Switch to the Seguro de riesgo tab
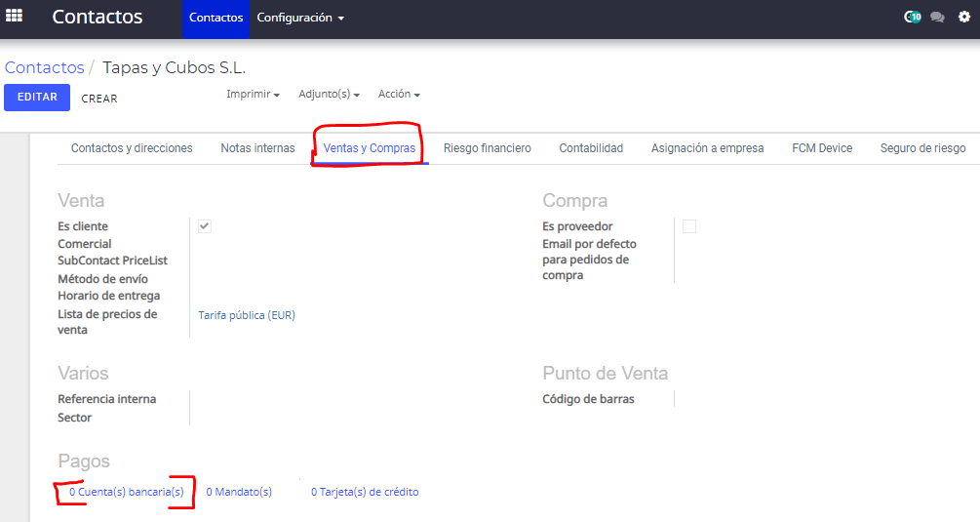This screenshot has width=980, height=522. coord(923,148)
